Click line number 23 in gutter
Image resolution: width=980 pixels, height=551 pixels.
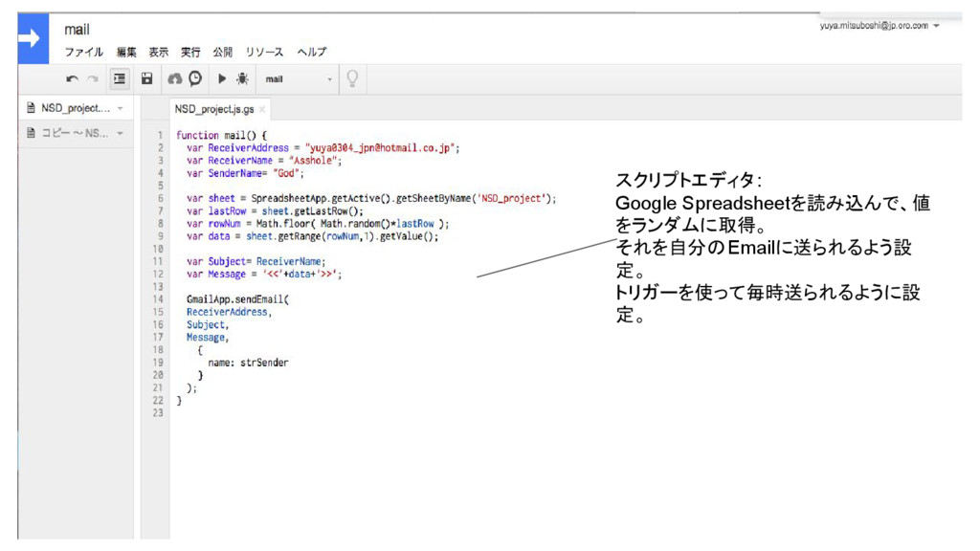tap(158, 413)
